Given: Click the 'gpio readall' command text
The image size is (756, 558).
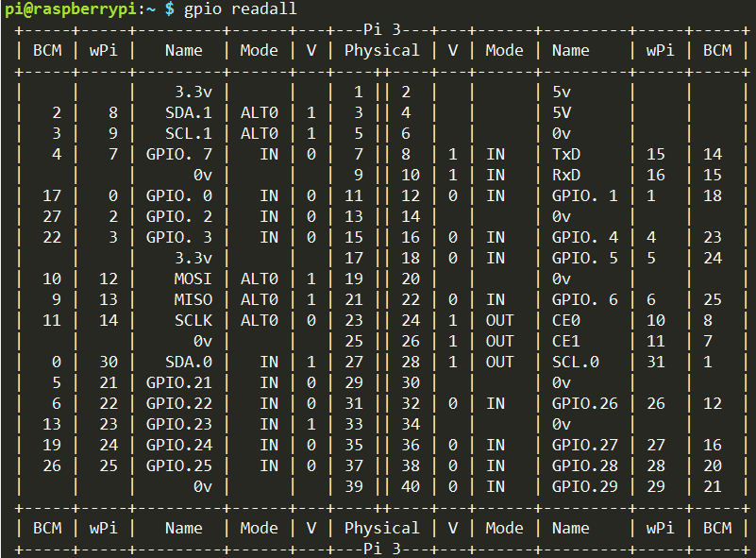Looking at the screenshot, I should (x=240, y=9).
